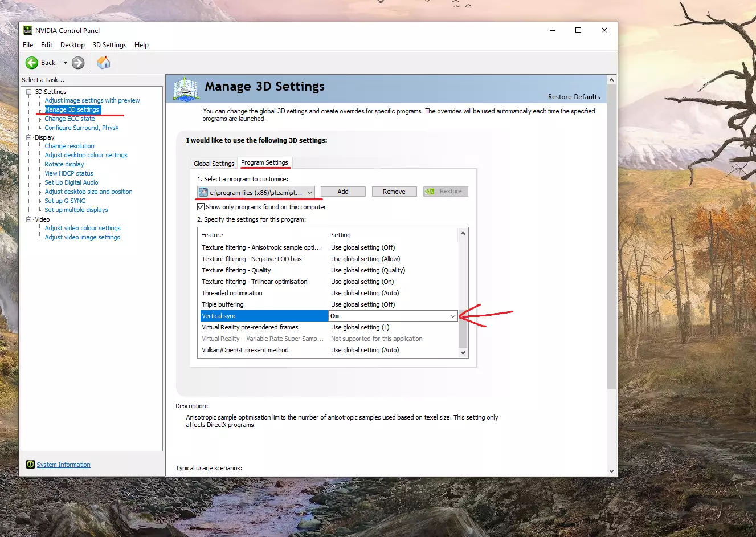Image resolution: width=756 pixels, height=537 pixels.
Task: Click NVIDIA Control Panel title bar icon
Action: click(x=27, y=30)
